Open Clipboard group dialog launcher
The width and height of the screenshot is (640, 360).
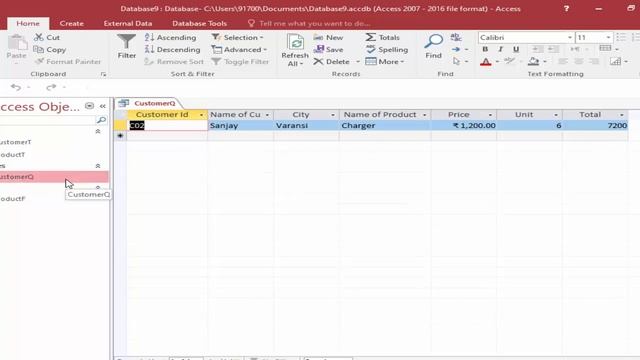pyautogui.click(x=103, y=74)
